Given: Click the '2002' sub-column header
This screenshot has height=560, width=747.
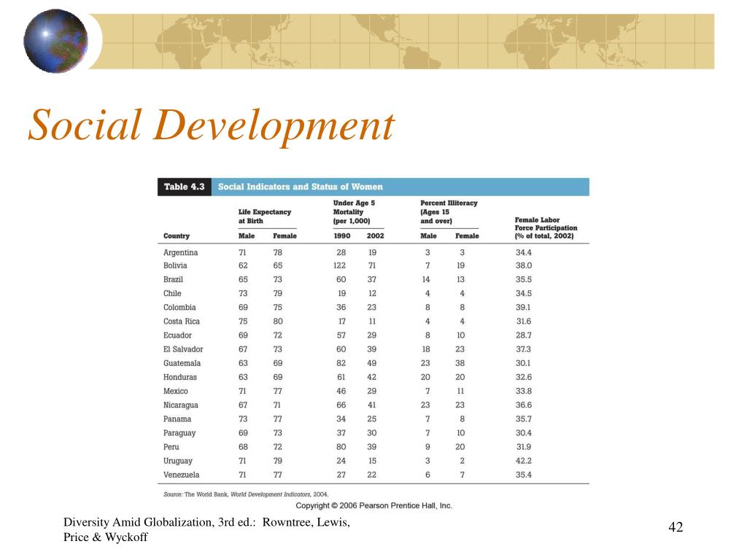Looking at the screenshot, I should click(x=375, y=236).
